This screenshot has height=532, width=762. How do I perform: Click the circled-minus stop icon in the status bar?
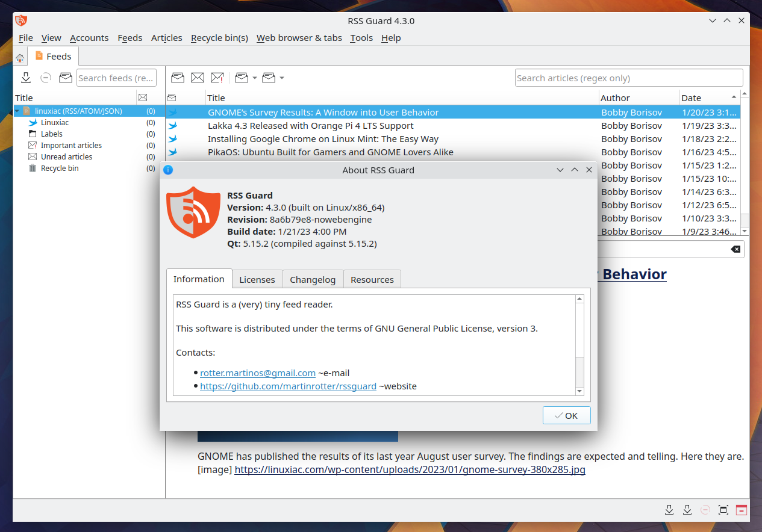[705, 510]
